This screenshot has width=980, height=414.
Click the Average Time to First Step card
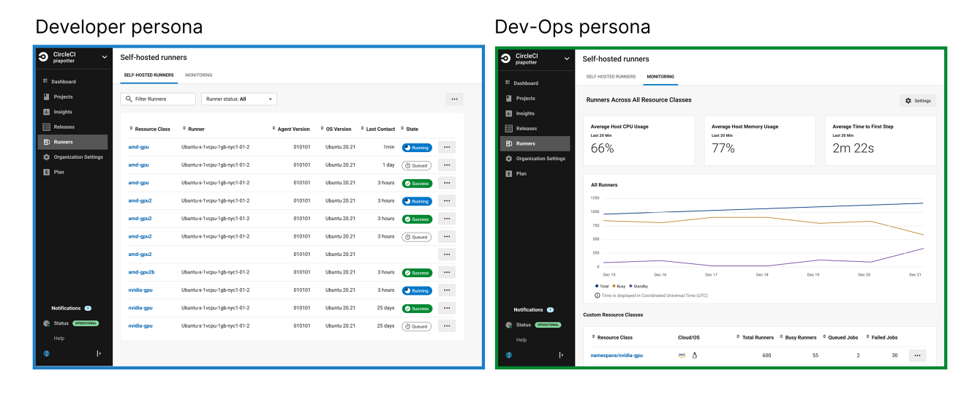[x=881, y=140]
